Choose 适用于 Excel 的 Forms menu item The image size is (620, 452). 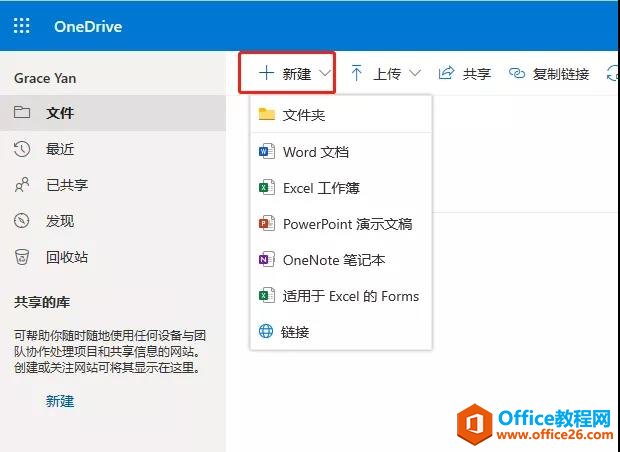(341, 296)
